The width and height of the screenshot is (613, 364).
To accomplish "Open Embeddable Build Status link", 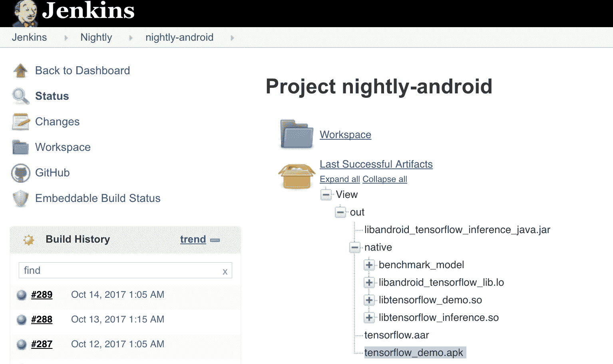I will click(98, 198).
